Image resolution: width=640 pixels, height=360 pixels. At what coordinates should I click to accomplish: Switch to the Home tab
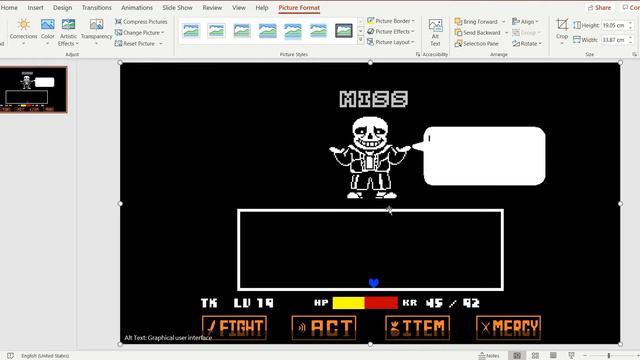(x=9, y=8)
